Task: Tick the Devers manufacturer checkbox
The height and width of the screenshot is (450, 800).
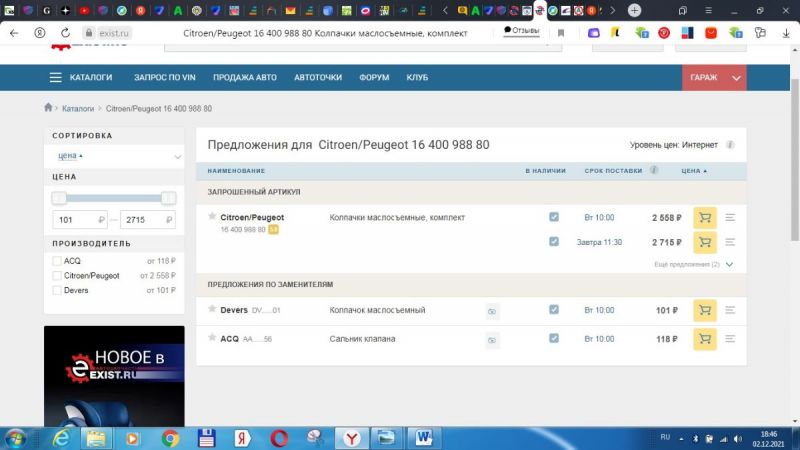Action: (x=57, y=290)
